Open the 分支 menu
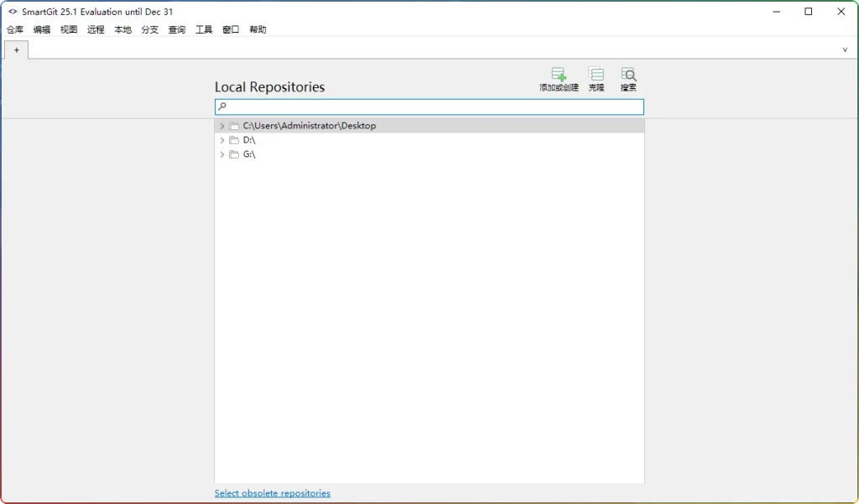This screenshot has height=504, width=859. pos(149,29)
